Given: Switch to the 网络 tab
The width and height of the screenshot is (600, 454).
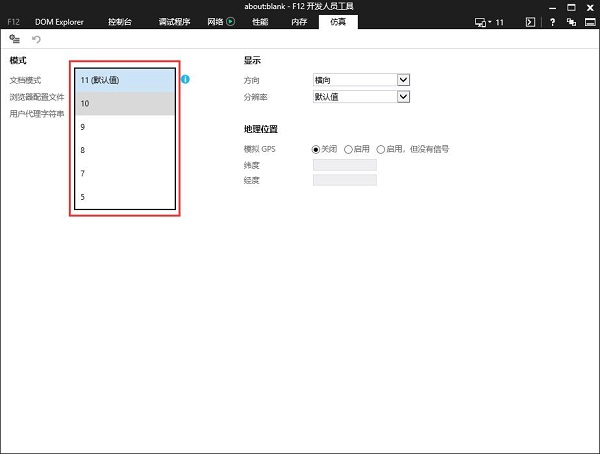Looking at the screenshot, I should 215,22.
